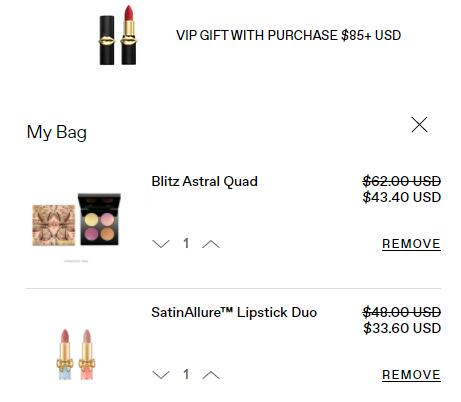The image size is (461, 402).
Task: Click the VIP gift lipstick image
Action: point(118,35)
